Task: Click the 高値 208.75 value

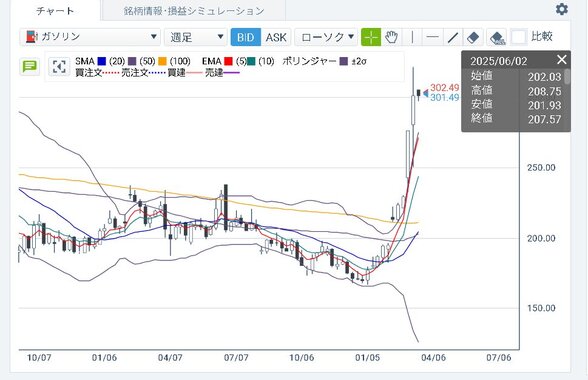Action: (544, 92)
